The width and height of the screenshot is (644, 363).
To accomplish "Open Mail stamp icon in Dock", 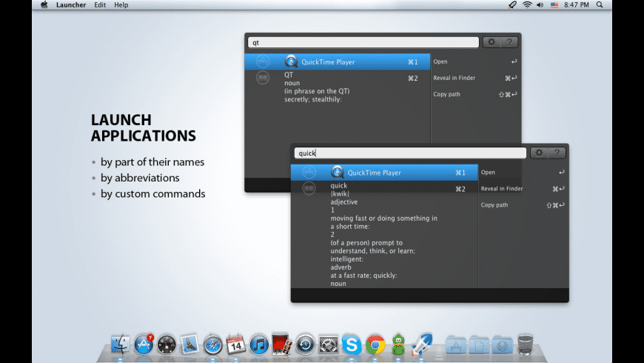I will pos(189,344).
